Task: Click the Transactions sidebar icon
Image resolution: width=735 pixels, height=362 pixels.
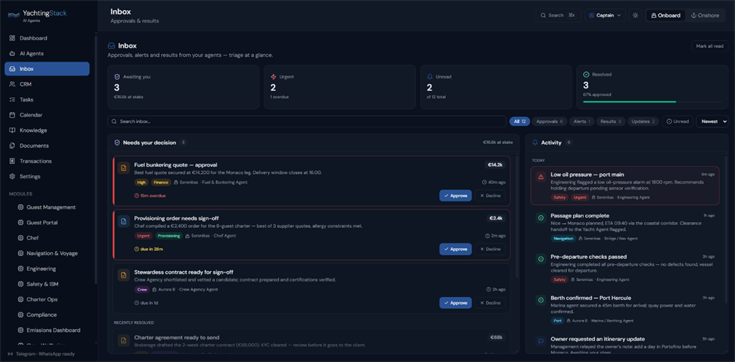Action: point(12,161)
